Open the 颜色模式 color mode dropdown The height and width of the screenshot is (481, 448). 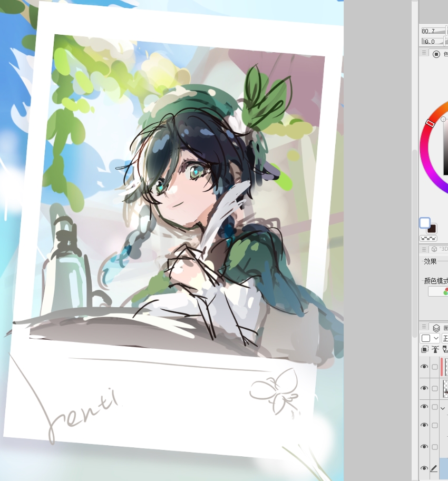pyautogui.click(x=438, y=291)
